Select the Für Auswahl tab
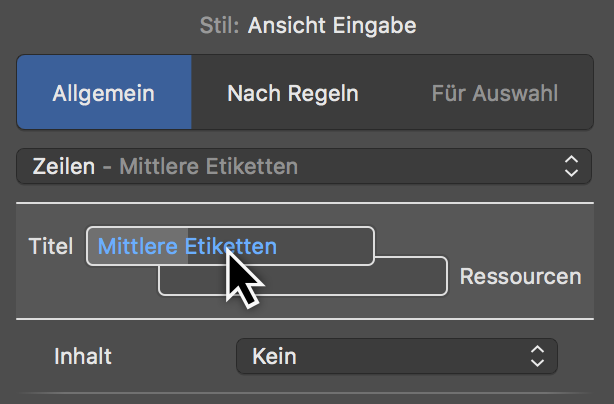 coord(495,94)
